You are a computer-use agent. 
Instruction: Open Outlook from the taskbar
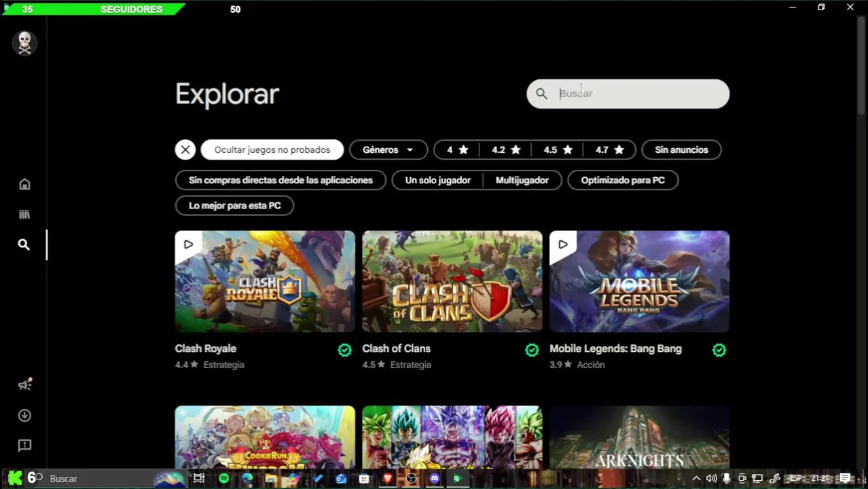pyautogui.click(x=341, y=479)
